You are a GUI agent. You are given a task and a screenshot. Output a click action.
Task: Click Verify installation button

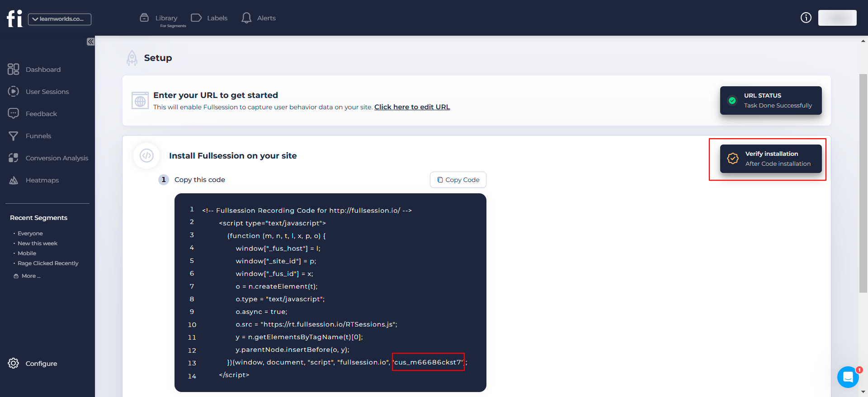(771, 159)
